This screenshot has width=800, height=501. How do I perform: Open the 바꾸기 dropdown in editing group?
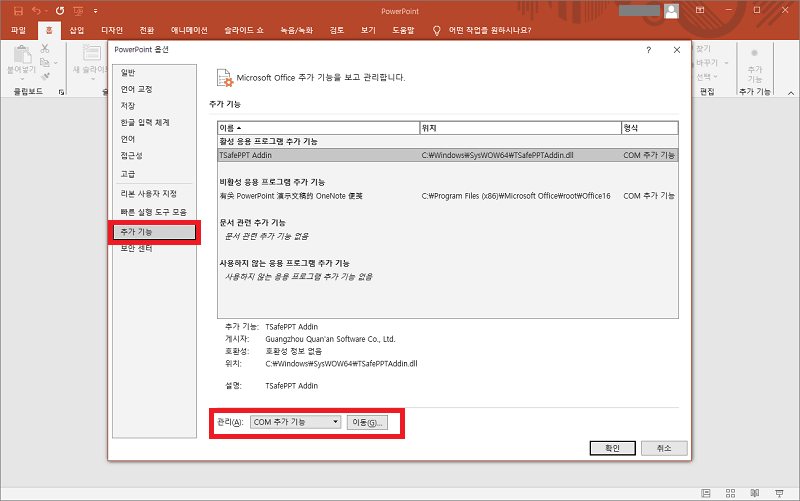(727, 63)
